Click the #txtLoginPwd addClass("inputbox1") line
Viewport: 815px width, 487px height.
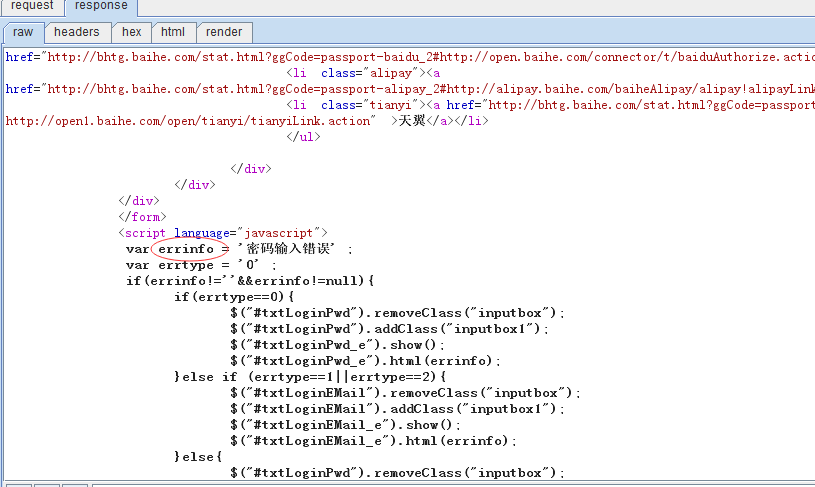click(390, 329)
